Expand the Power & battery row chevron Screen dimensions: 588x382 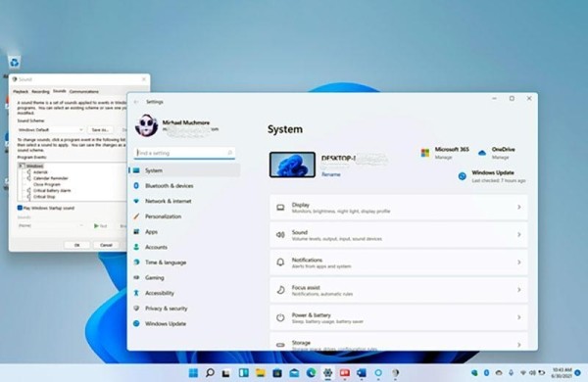(x=519, y=317)
